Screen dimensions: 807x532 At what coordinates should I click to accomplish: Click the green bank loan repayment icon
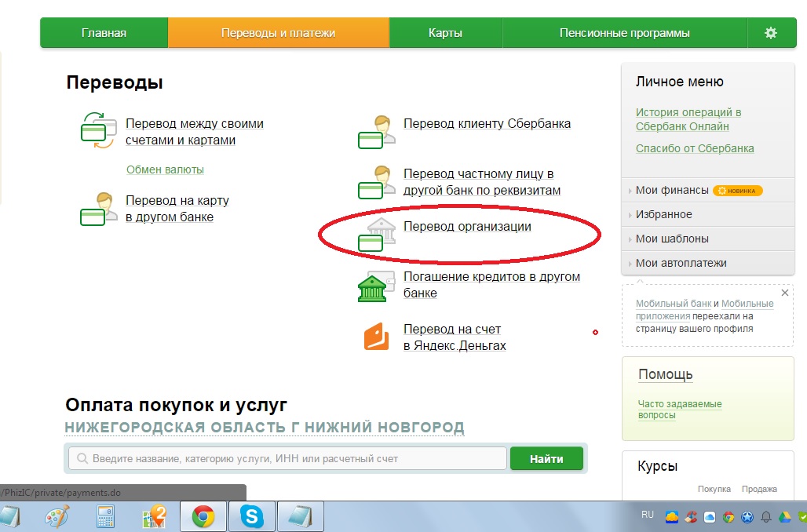[x=376, y=286]
